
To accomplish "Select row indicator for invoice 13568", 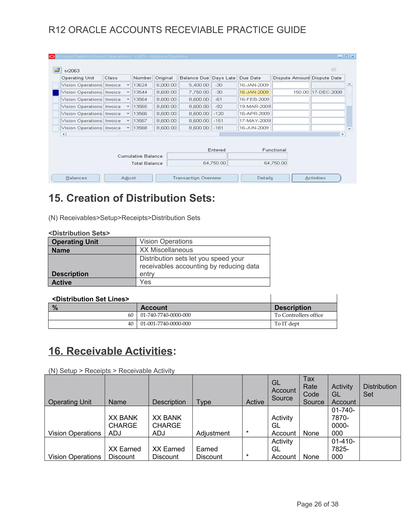I will [x=56, y=128].
